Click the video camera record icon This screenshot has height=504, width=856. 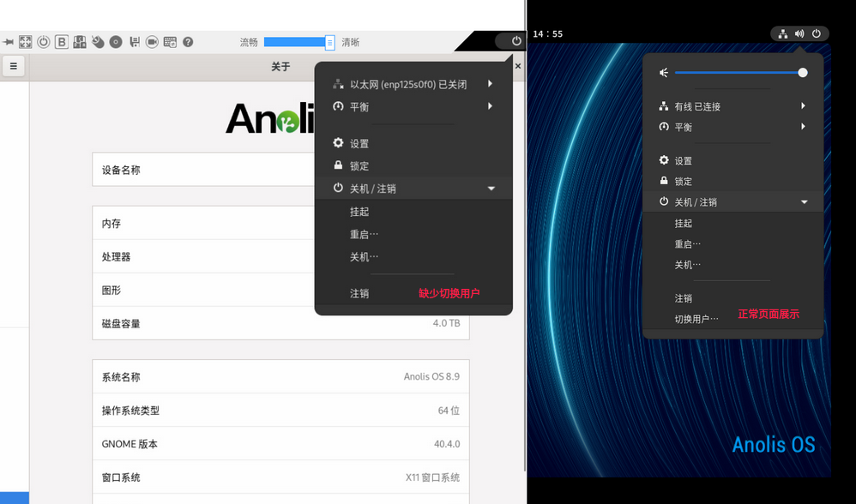click(152, 41)
